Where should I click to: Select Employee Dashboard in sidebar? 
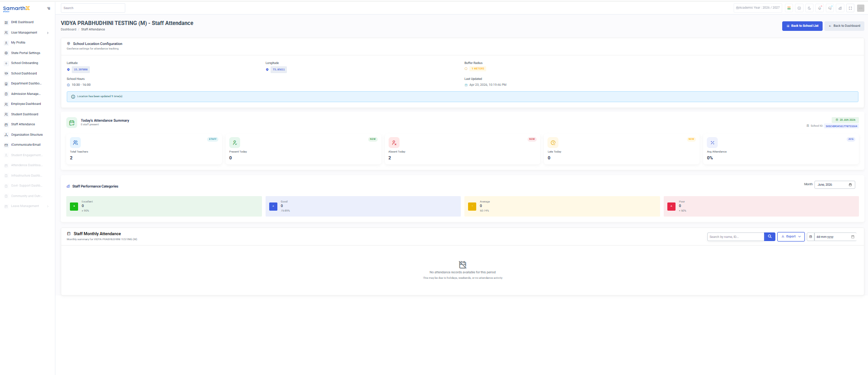[x=26, y=104]
